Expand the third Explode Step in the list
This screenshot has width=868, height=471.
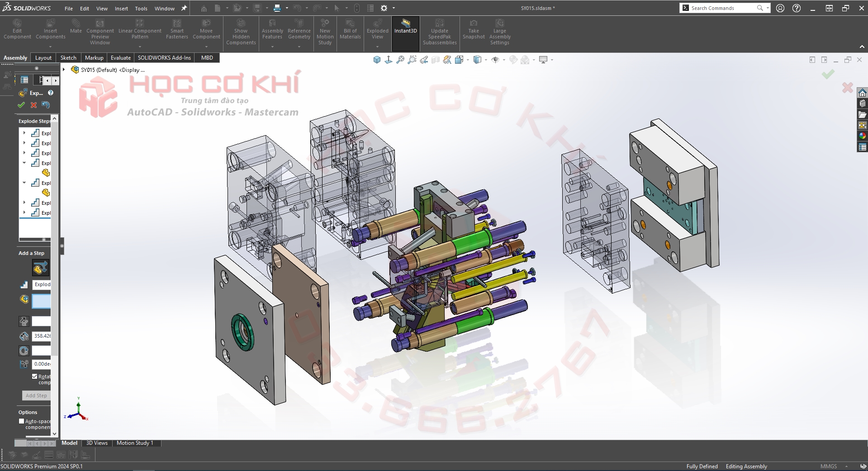tap(24, 153)
